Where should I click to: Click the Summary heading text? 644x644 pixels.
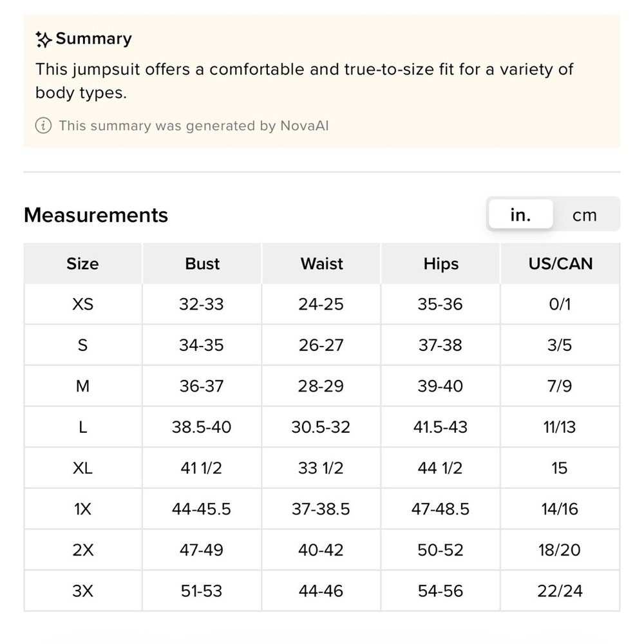click(93, 39)
